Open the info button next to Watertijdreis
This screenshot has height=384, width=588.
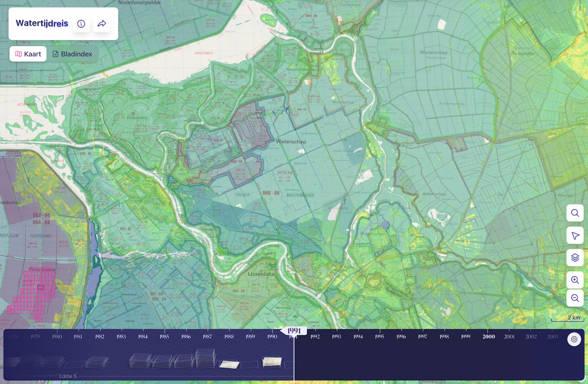click(x=81, y=24)
